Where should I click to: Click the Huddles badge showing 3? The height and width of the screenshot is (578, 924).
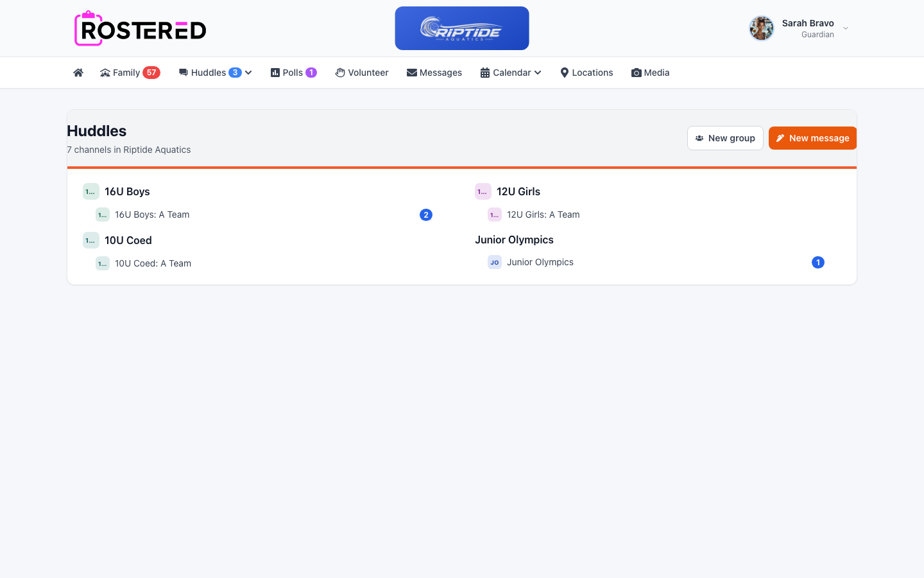click(235, 73)
